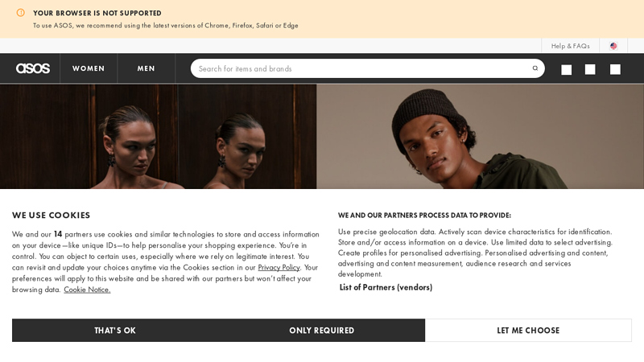Viewport: 644px width, 362px height.
Task: Click the magnifier search icon
Action: pyautogui.click(x=535, y=68)
